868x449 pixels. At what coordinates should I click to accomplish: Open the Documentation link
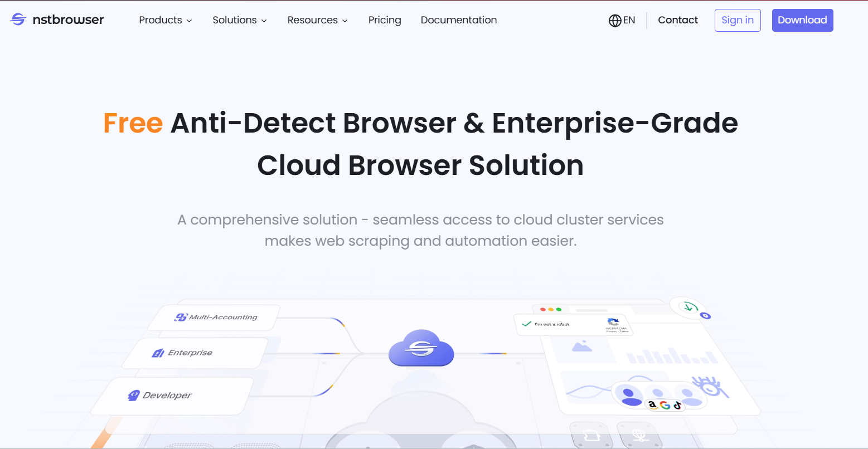point(459,20)
